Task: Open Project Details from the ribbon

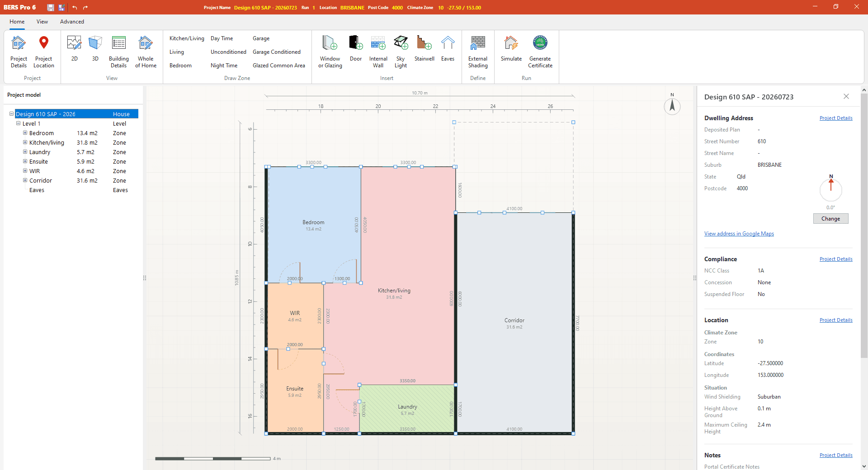Action: pos(19,52)
